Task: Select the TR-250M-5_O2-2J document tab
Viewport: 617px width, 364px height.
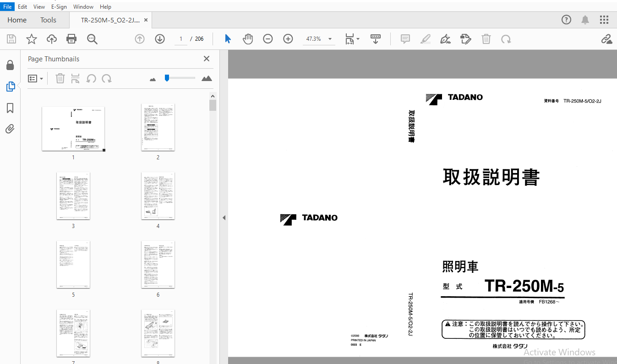Action: point(110,20)
